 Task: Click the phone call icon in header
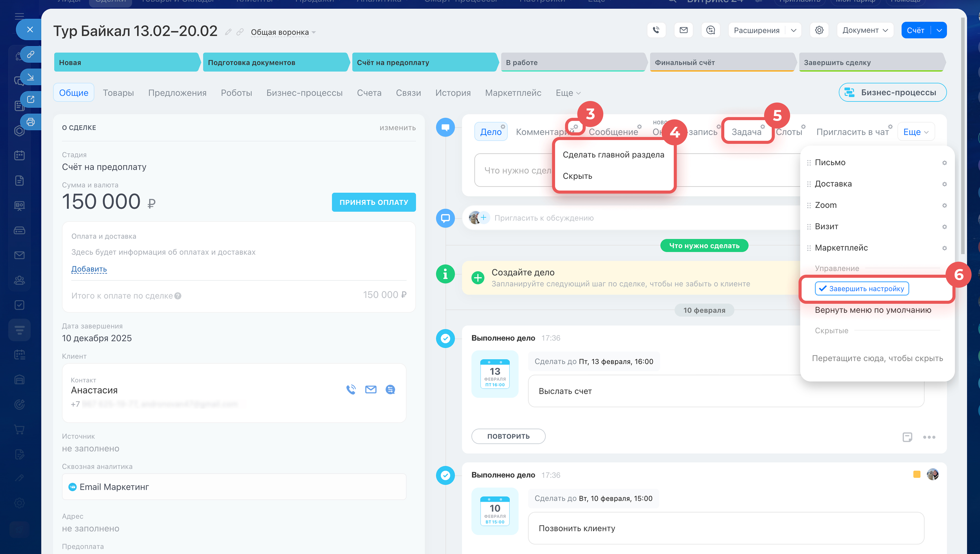pyautogui.click(x=656, y=30)
